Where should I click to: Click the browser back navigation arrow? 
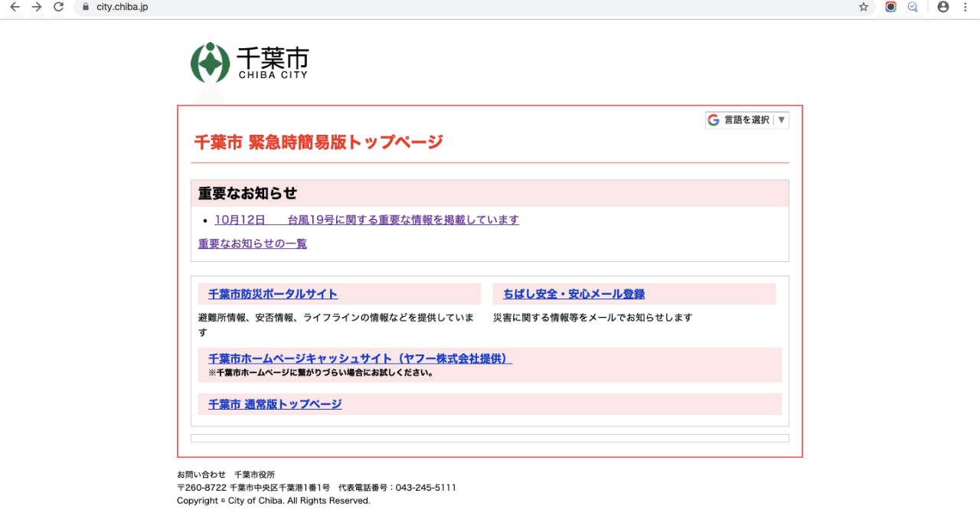pyautogui.click(x=15, y=7)
